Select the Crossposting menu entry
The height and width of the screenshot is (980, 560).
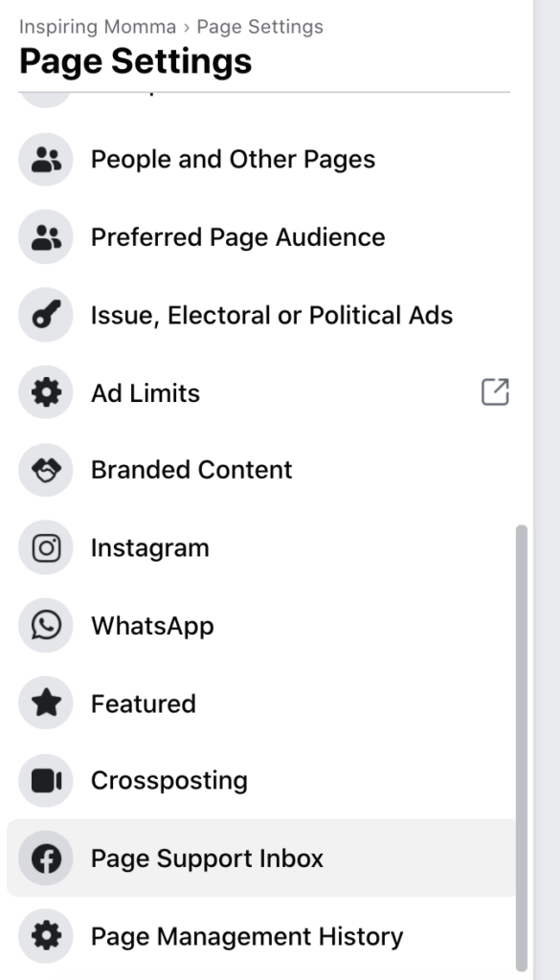pos(262,781)
